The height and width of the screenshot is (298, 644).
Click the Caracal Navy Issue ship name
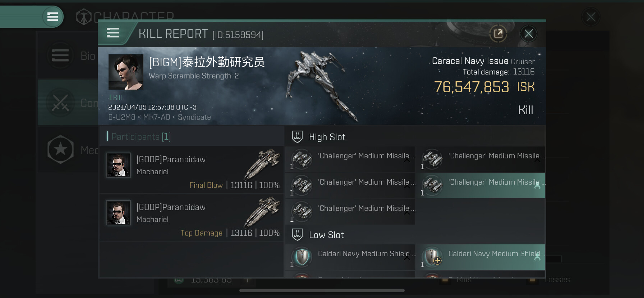tap(470, 61)
